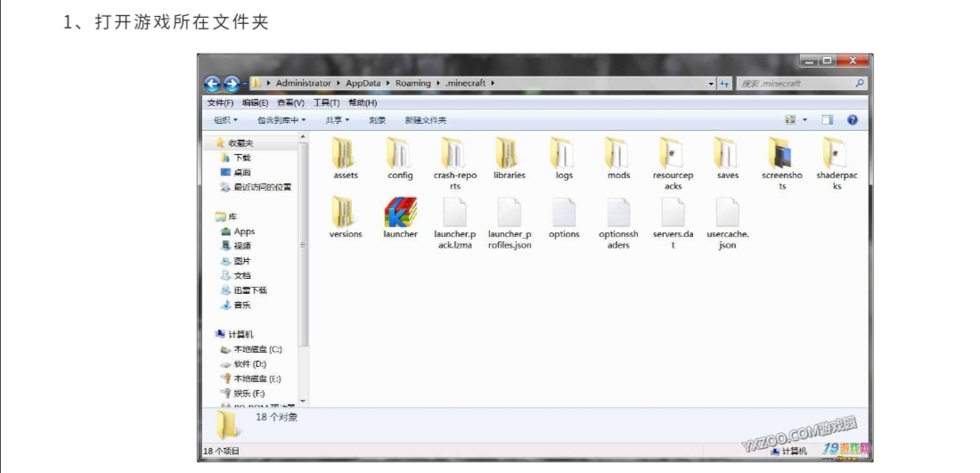
Task: Click the navigation pane scroll down arrow
Action: 303,401
